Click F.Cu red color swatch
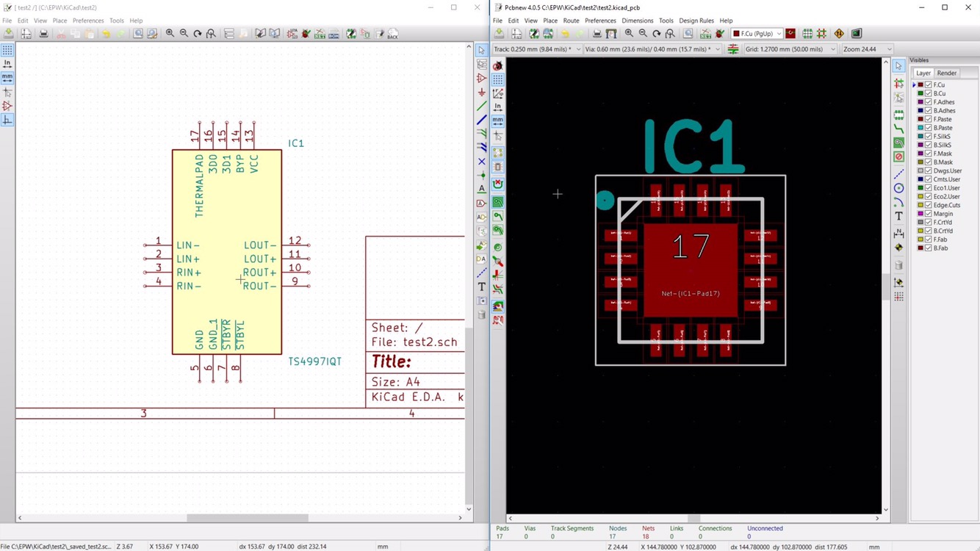Screen dimensions: 980x551 coord(920,85)
